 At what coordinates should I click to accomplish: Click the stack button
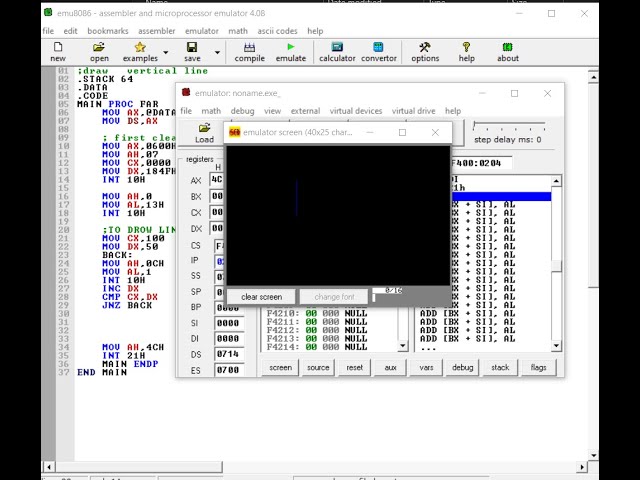pos(500,367)
